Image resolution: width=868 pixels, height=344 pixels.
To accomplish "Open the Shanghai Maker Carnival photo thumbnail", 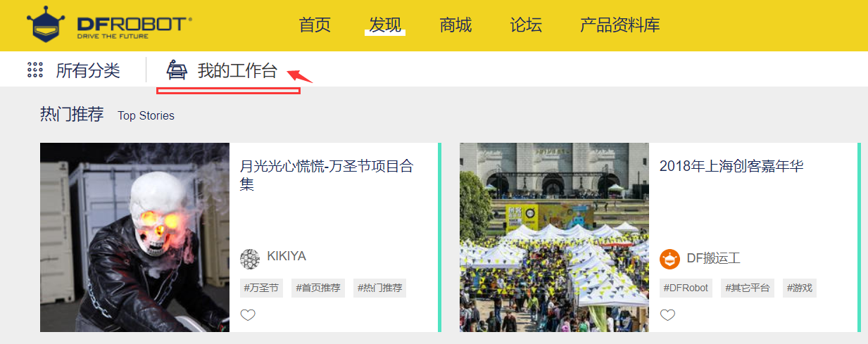I will pyautogui.click(x=554, y=238).
